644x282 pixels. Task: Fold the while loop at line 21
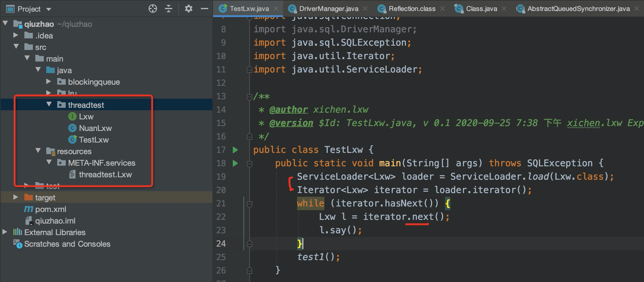(x=249, y=204)
